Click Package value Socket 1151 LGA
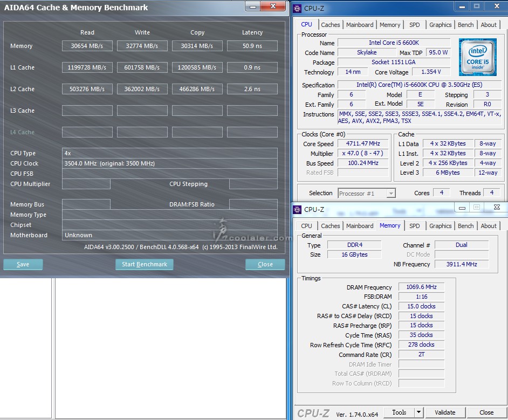The width and height of the screenshot is (508, 420). [x=394, y=62]
